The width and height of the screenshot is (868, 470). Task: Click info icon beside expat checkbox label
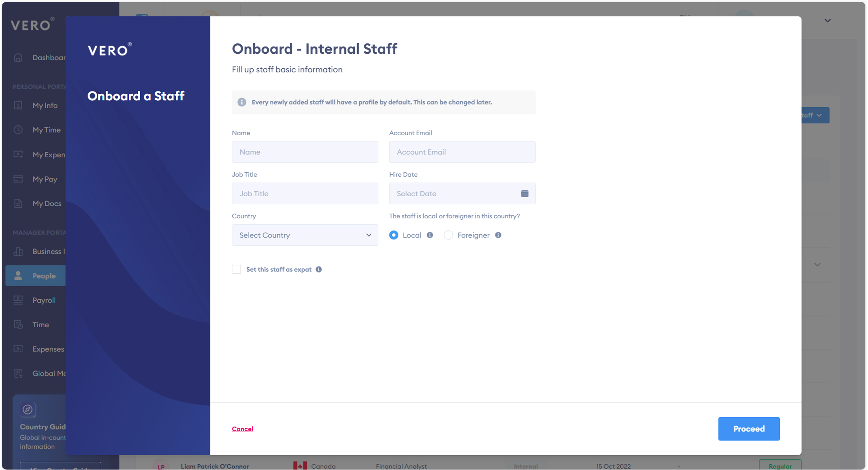318,270
